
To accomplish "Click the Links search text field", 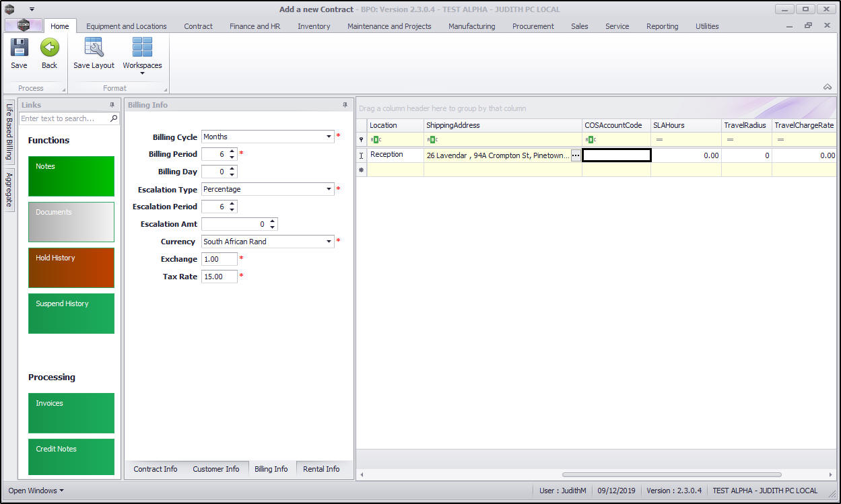I will coord(64,118).
